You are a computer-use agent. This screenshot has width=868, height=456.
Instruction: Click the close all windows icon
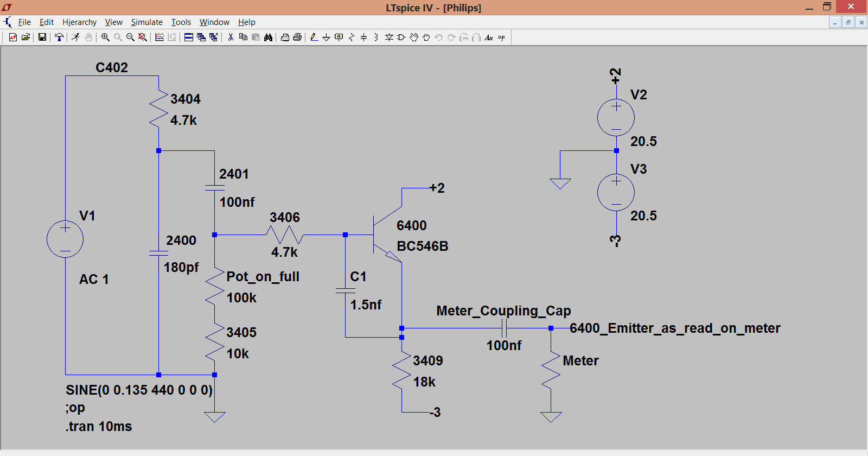point(214,37)
